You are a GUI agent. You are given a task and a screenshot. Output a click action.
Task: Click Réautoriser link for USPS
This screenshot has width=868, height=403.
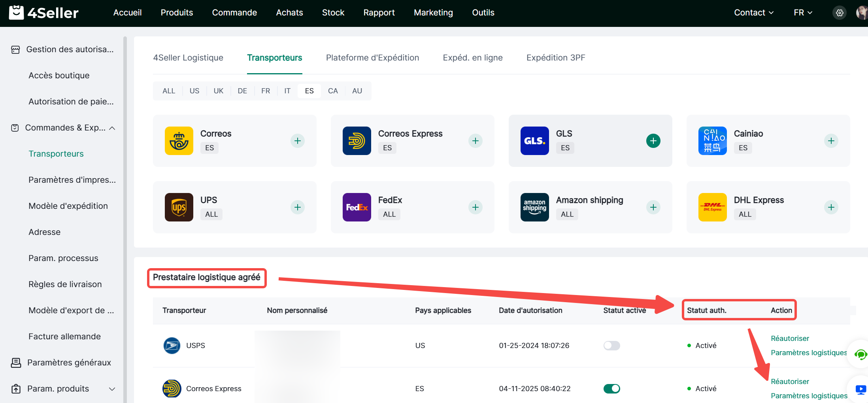790,339
